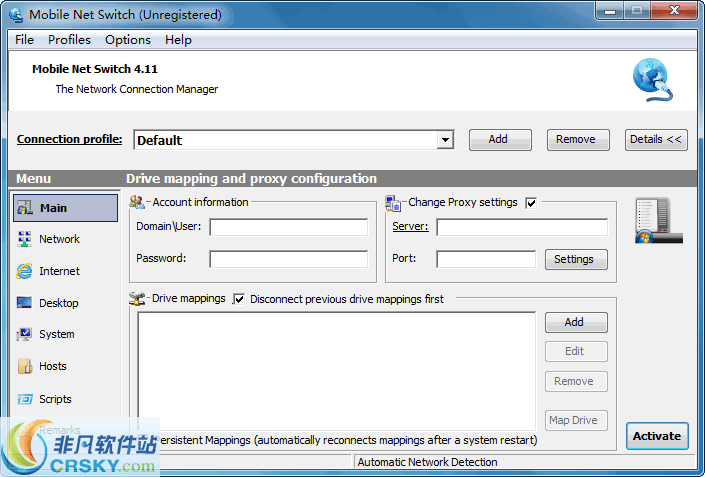The width and height of the screenshot is (705, 477).
Task: Expand the Connection profile dropdown arrow
Action: pyautogui.click(x=445, y=140)
